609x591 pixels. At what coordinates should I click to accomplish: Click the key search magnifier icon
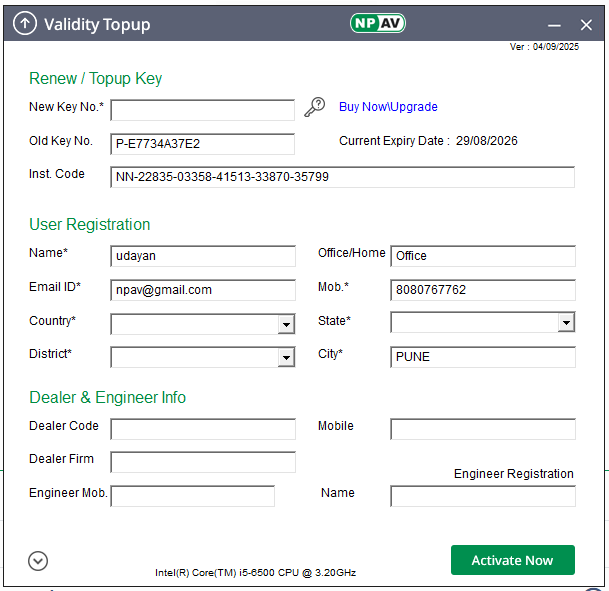pos(315,106)
